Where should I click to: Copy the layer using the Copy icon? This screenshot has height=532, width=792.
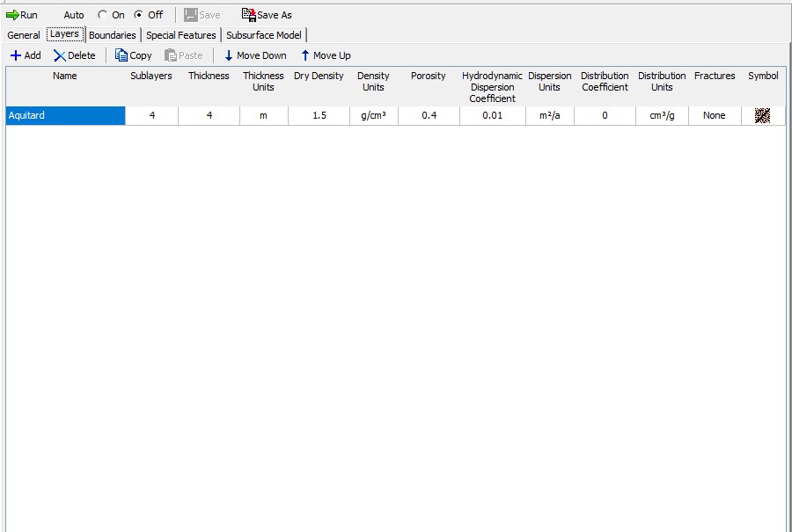[x=121, y=55]
